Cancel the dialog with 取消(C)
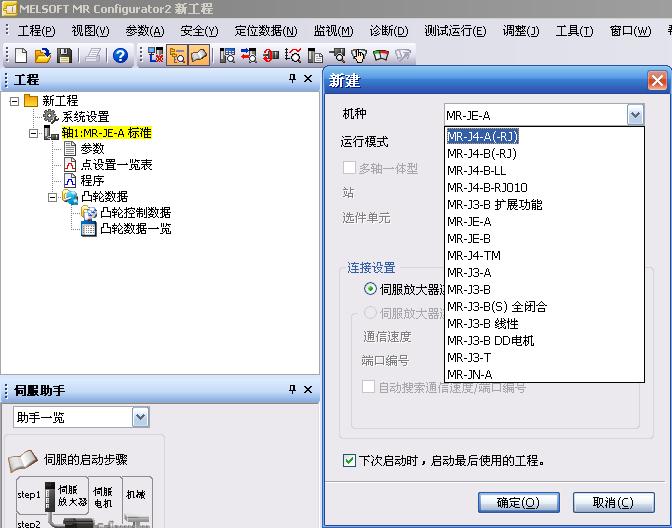Image resolution: width=672 pixels, height=528 pixels. 613,502
